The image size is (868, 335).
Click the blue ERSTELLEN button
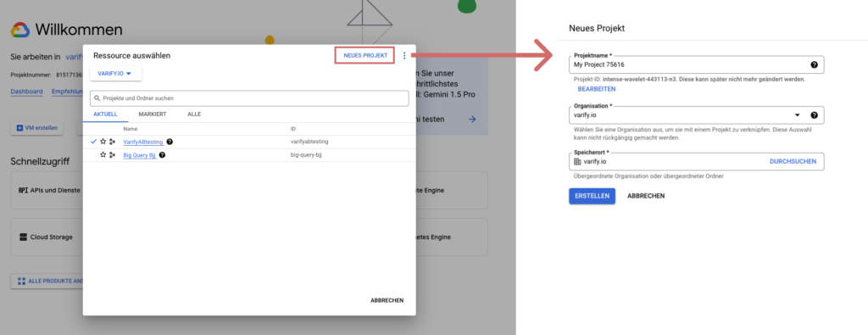click(x=592, y=196)
